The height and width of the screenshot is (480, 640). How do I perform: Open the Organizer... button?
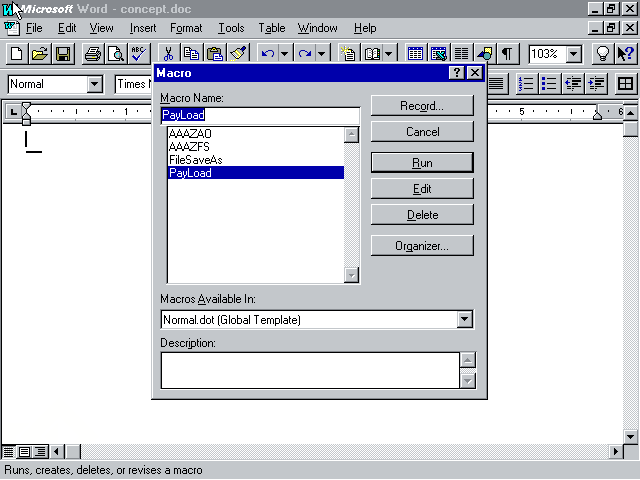click(422, 246)
